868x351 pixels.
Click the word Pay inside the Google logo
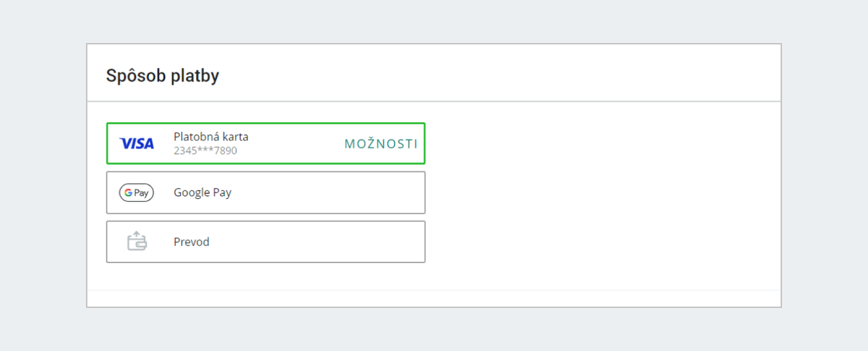141,193
